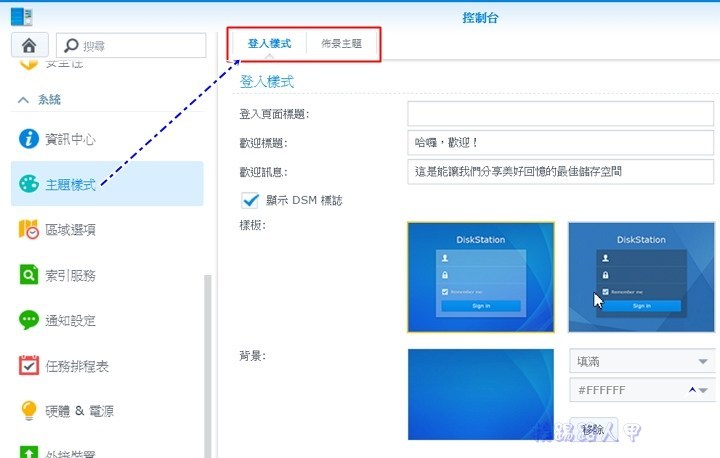Open the #FFFFFF color dropdown
720x458 pixels.
coord(642,390)
